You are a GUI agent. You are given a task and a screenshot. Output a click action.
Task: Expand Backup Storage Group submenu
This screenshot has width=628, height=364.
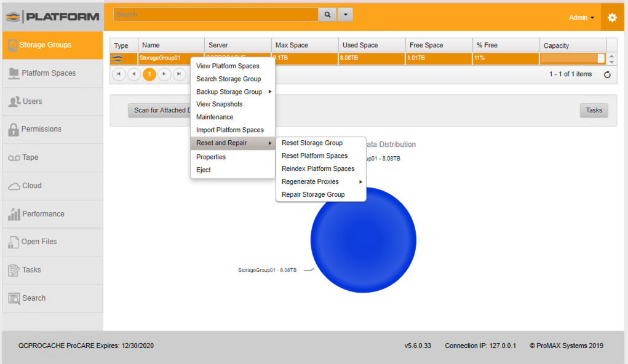[x=233, y=92]
